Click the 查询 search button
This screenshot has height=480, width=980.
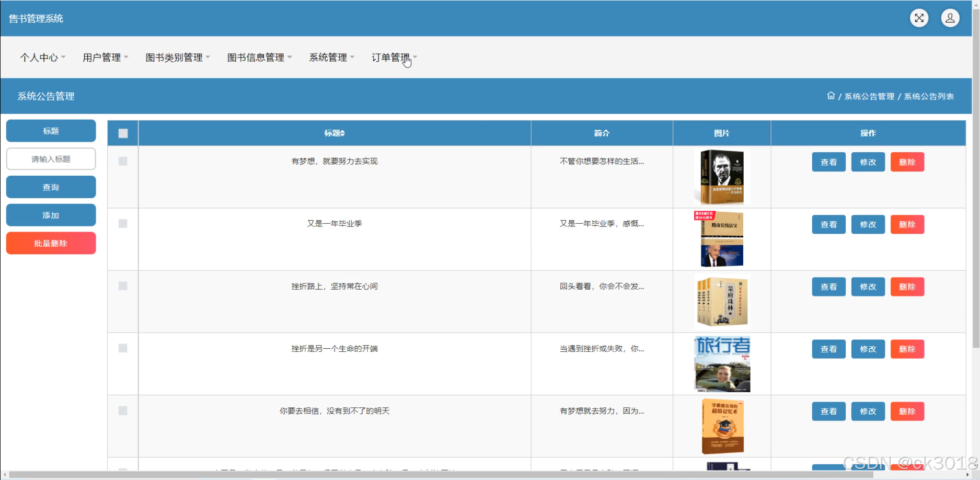coord(51,187)
